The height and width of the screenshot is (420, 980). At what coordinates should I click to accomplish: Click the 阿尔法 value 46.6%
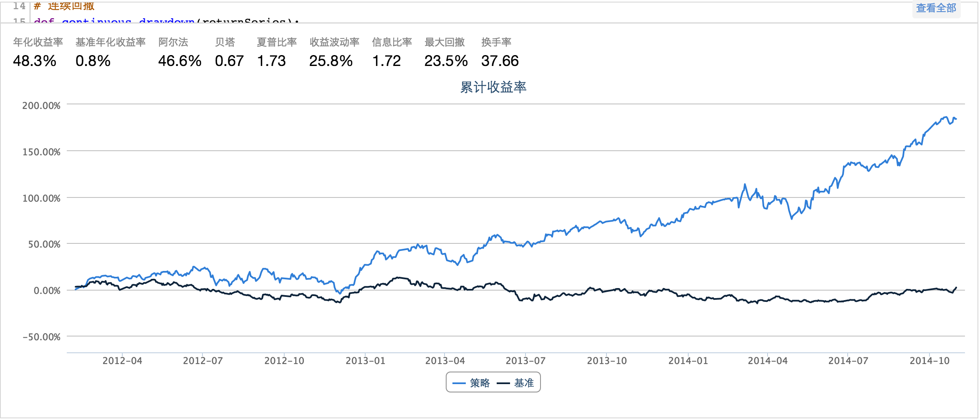coord(179,61)
